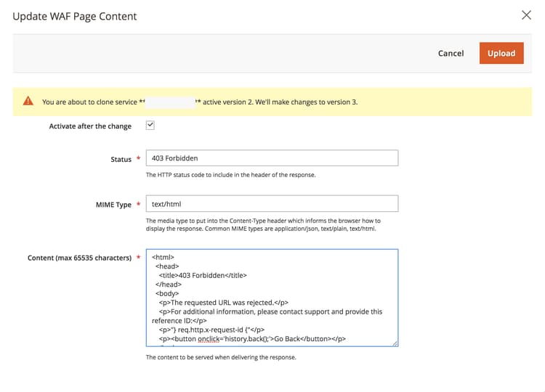Grab the Content textarea resize handle
Screen dimensions: 545x392
point(395,343)
